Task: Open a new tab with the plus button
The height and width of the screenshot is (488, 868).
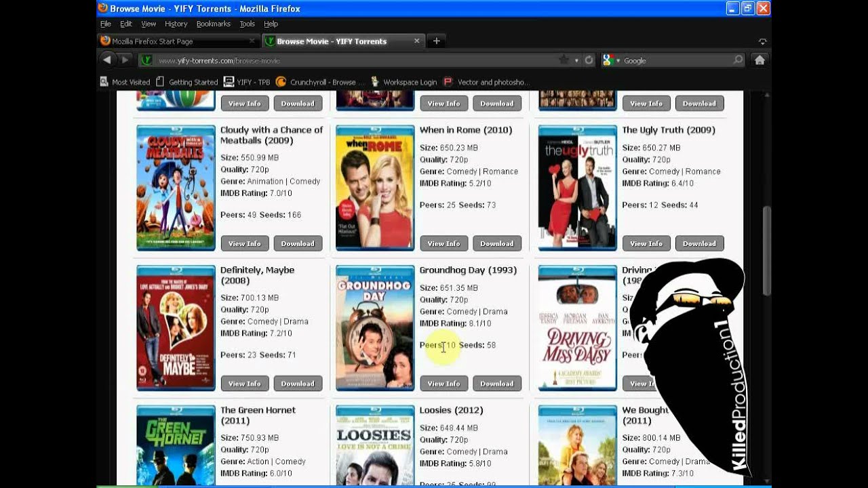Action: pos(437,41)
